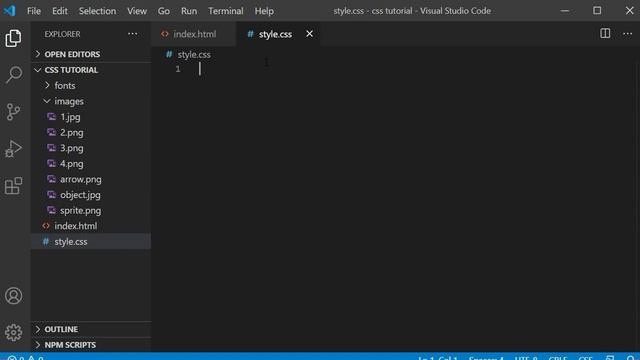Screen dimensions: 640x360
Task: Expand the NPM Scripts section
Action: [91, 345]
